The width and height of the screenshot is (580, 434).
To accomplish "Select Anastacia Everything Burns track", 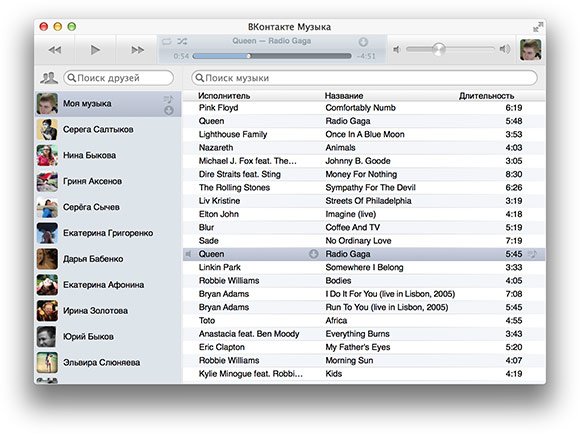I will click(x=364, y=334).
